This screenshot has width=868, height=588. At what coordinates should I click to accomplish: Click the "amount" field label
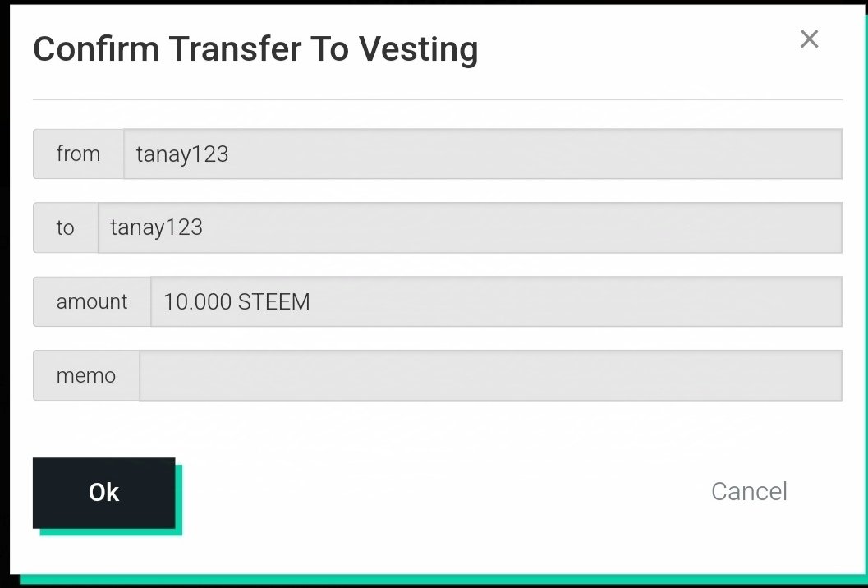[92, 301]
